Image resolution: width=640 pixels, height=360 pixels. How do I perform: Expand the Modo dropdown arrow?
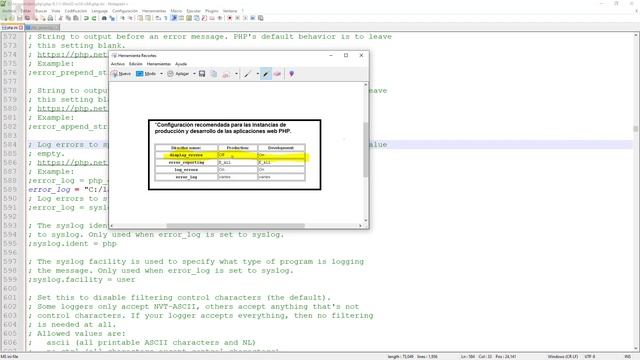(x=161, y=74)
